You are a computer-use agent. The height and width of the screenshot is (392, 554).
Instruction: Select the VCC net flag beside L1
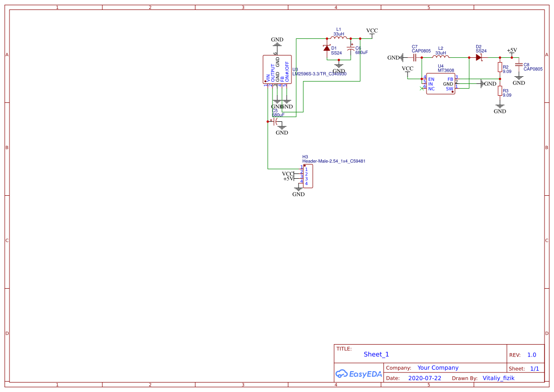click(x=372, y=31)
